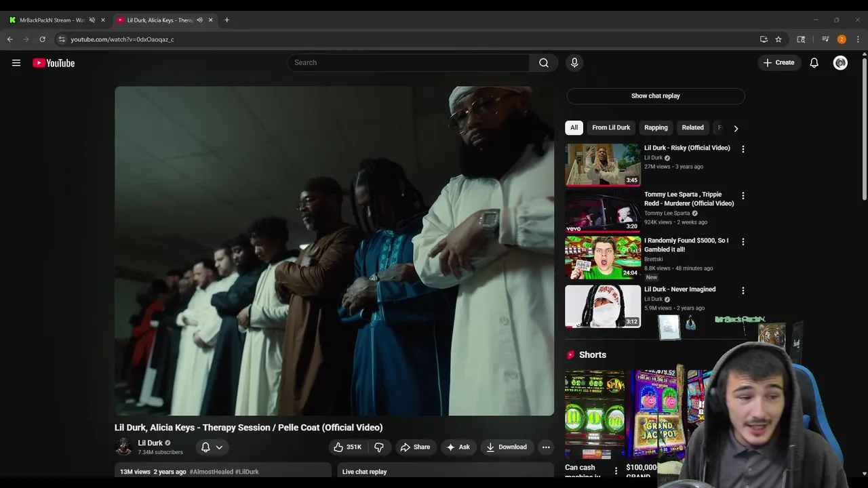This screenshot has width=868, height=488.
Task: Select the All filter chip
Action: 574,127
